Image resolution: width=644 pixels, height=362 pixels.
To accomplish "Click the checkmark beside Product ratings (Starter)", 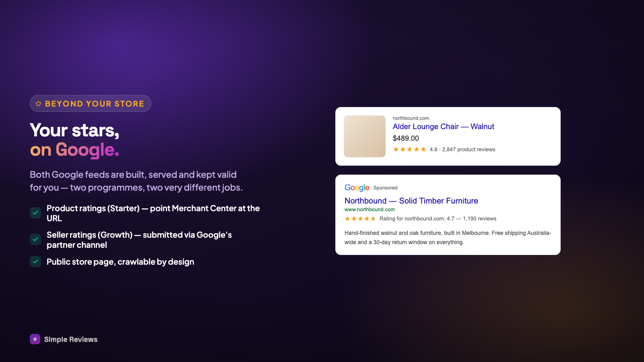I will pos(35,213).
